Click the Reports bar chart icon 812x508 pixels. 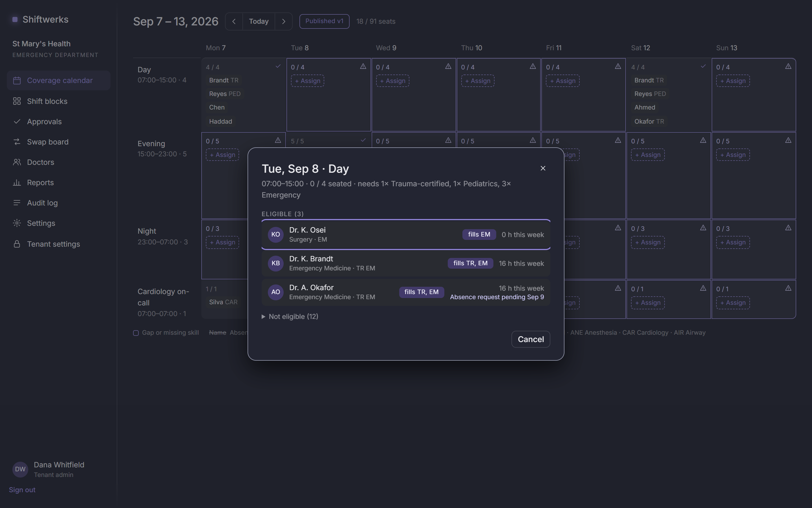click(17, 182)
